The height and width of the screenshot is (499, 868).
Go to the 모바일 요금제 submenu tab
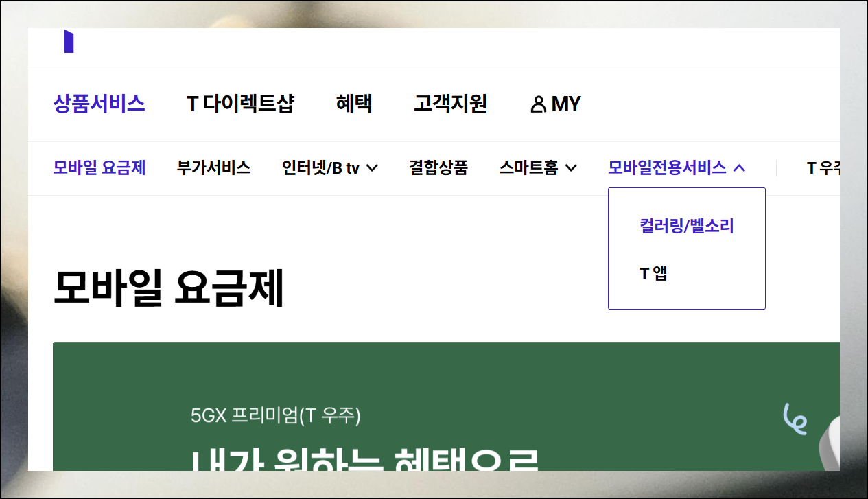coord(99,167)
